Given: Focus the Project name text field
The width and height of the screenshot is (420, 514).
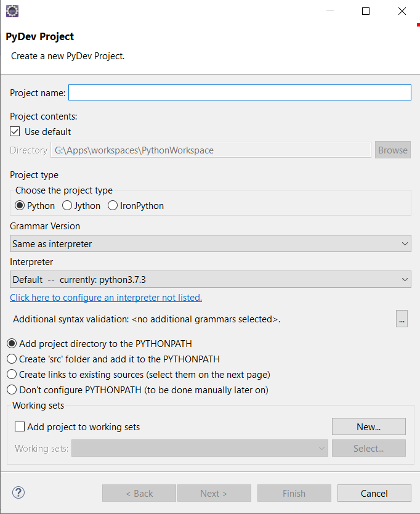Looking at the screenshot, I should pyautogui.click(x=240, y=92).
